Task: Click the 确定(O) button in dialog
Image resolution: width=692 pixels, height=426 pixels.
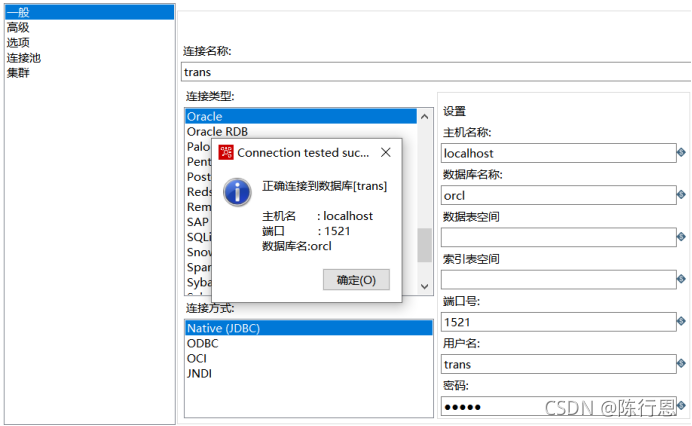Action: point(356,280)
